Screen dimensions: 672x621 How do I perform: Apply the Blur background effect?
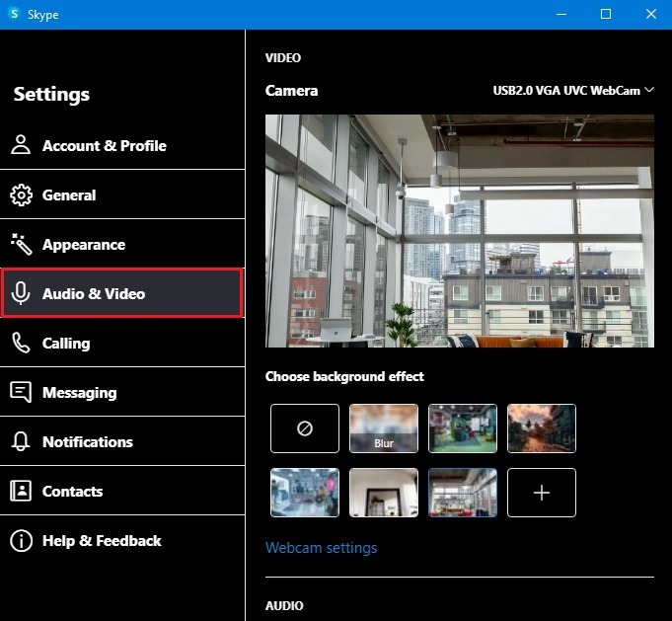pos(384,428)
